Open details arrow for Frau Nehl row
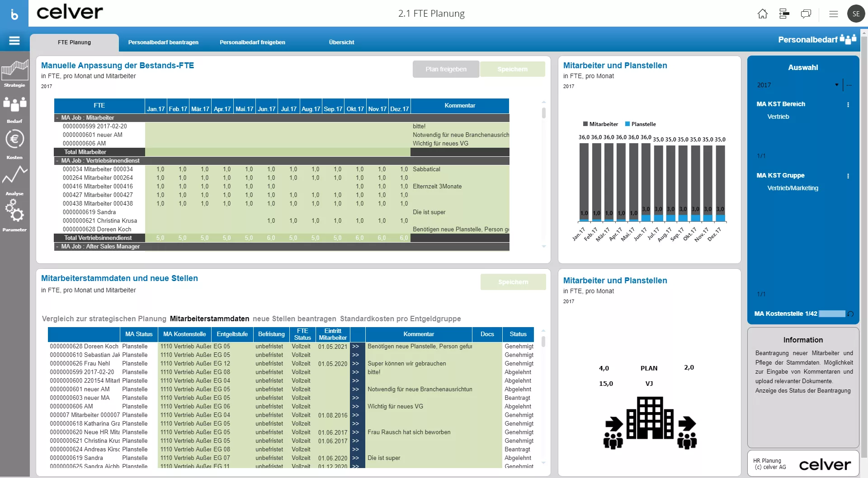Viewport: 868px width, 478px height. (x=355, y=364)
